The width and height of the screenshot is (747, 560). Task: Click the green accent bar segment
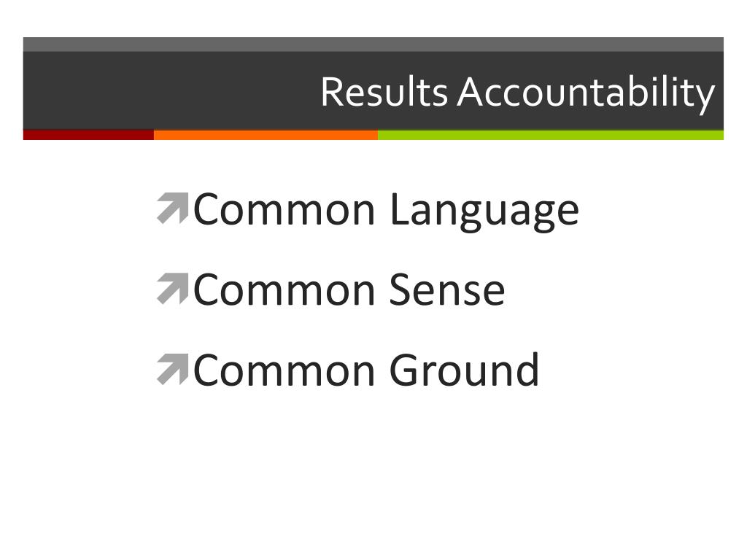tap(551, 135)
